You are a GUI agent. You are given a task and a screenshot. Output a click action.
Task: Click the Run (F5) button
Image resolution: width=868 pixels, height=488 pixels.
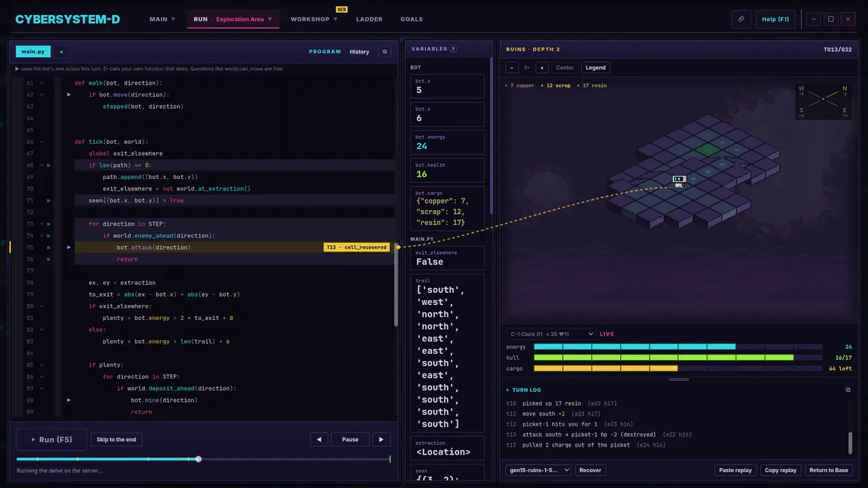tap(52, 439)
